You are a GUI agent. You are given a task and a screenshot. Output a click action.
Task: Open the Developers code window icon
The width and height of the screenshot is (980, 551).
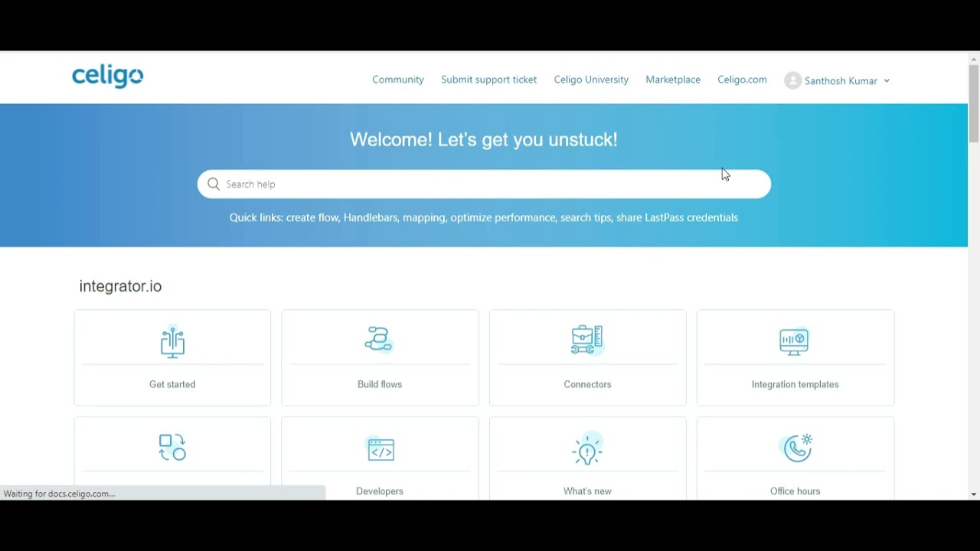point(381,449)
